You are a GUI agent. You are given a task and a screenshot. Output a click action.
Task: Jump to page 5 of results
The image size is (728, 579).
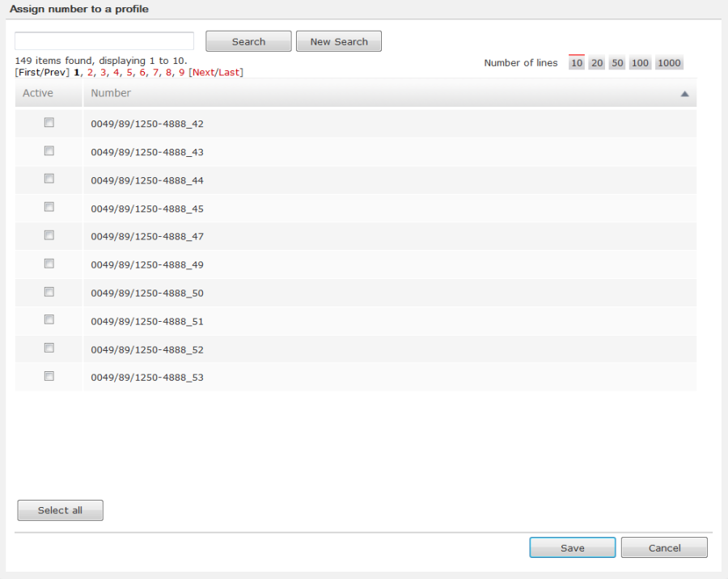(129, 72)
